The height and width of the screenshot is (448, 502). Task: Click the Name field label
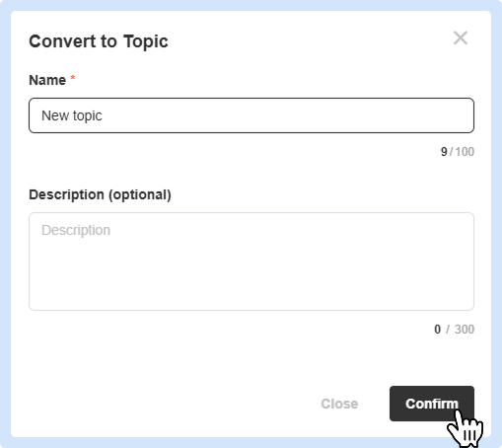47,80
